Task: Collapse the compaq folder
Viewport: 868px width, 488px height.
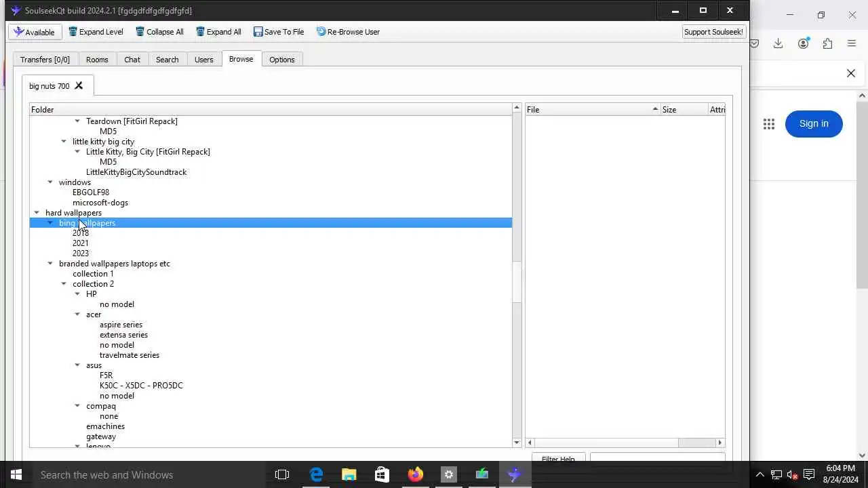Action: click(77, 406)
